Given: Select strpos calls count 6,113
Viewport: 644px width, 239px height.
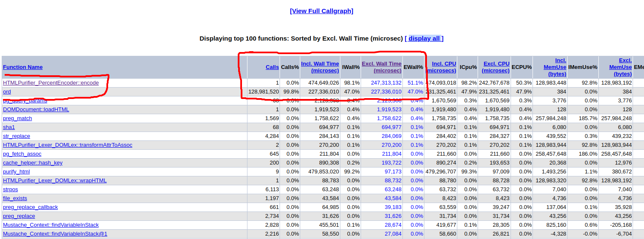Looking at the screenshot, I should (272, 190).
